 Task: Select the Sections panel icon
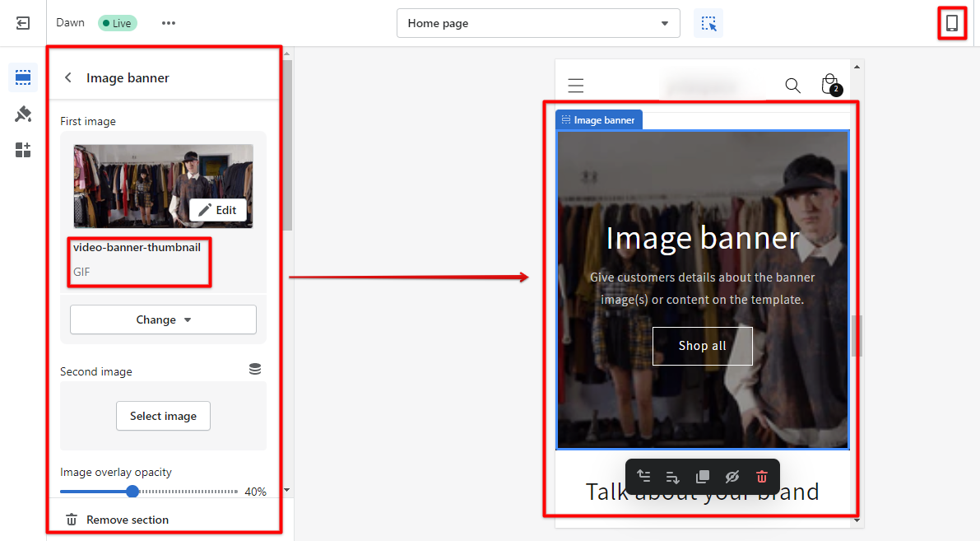(x=22, y=77)
